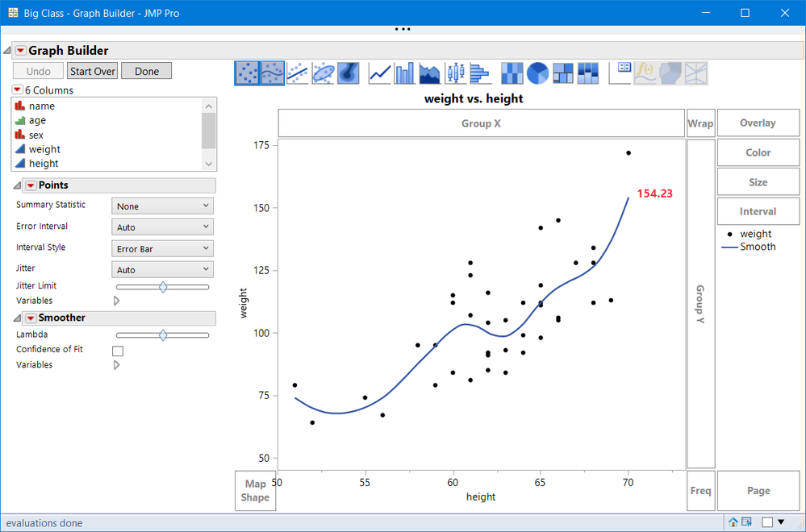The image size is (806, 532).
Task: Collapse the Points section disclosure triangle
Action: (17, 185)
